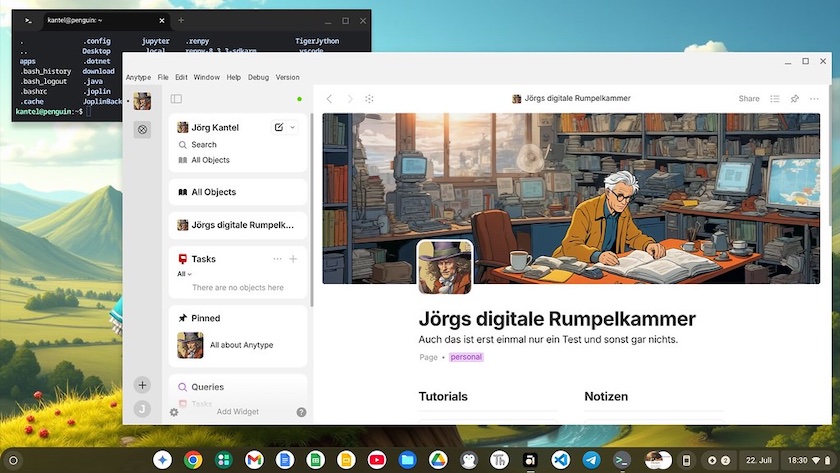
Task: Expand the object type arrow next to new object
Action: click(x=292, y=127)
